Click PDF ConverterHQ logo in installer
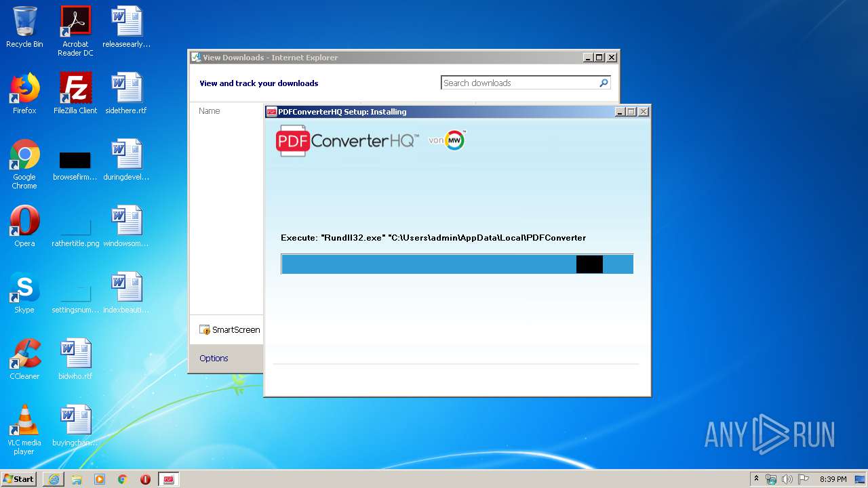868x488 pixels. tap(347, 141)
